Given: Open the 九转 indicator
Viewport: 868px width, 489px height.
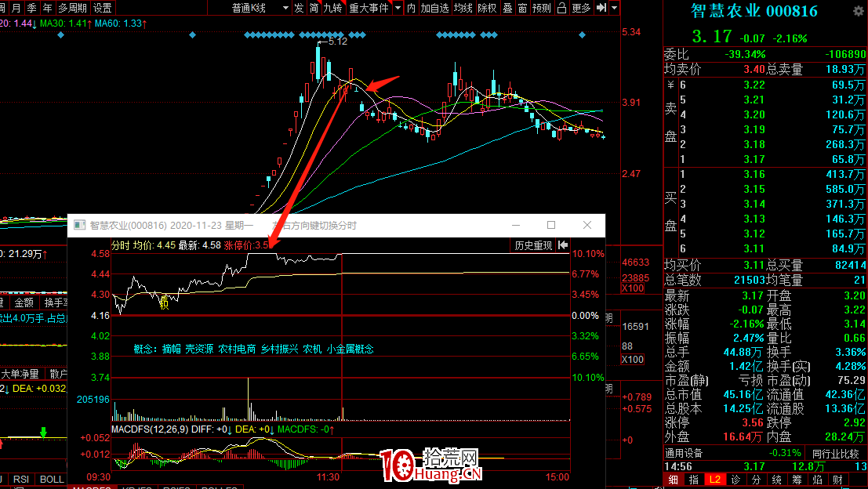Looking at the screenshot, I should 332,8.
